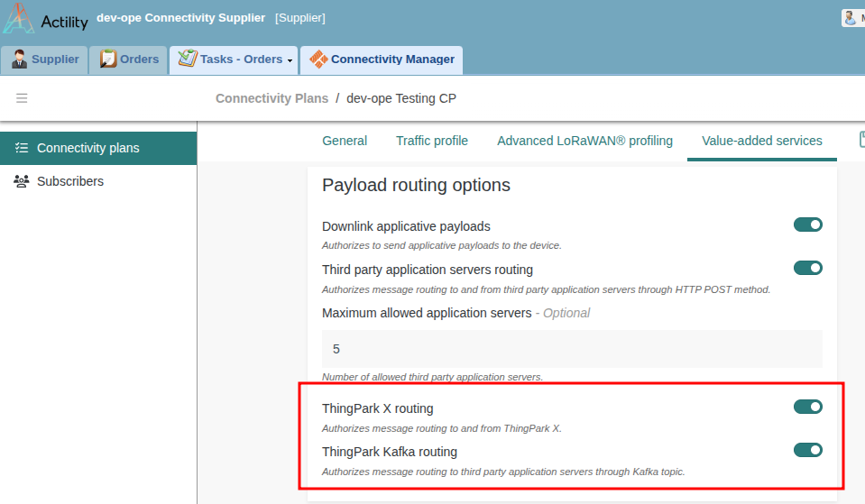The image size is (865, 504).
Task: Select Connectivity plans in sidebar
Action: pos(98,149)
